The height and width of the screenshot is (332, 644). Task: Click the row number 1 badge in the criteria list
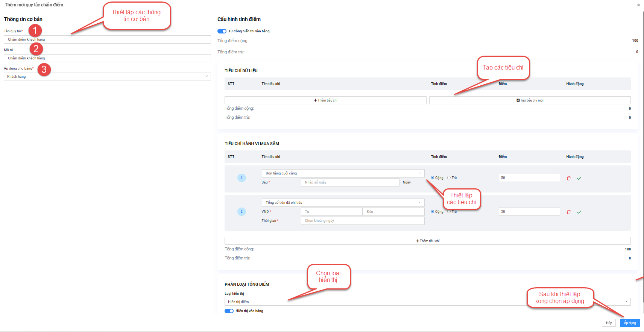pyautogui.click(x=241, y=178)
